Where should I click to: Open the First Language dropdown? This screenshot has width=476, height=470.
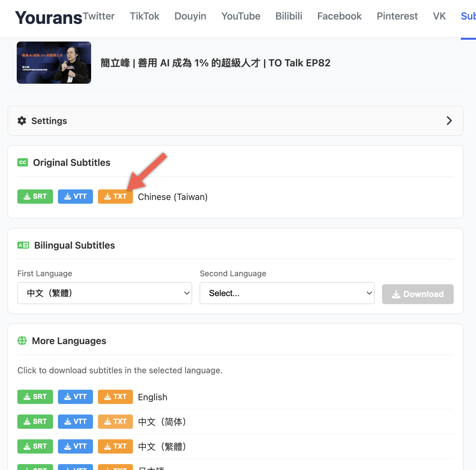[105, 293]
